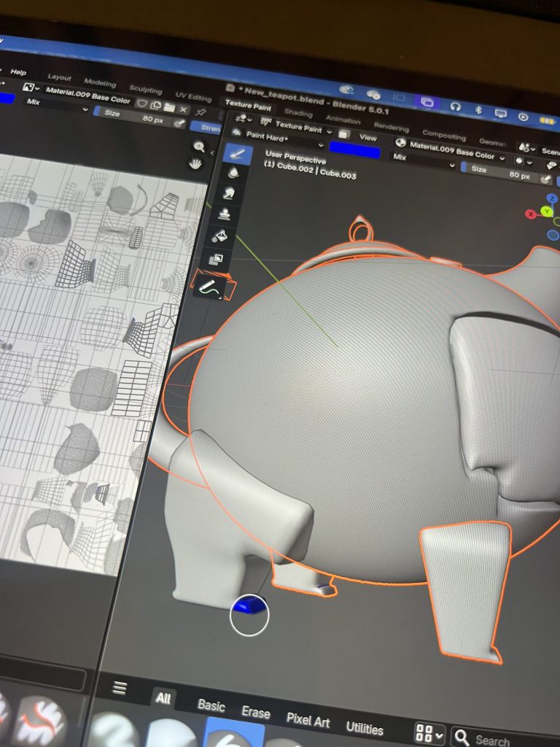Screen dimensions: 560x747
Task: Select the Clone stamp tool
Action: (x=226, y=214)
